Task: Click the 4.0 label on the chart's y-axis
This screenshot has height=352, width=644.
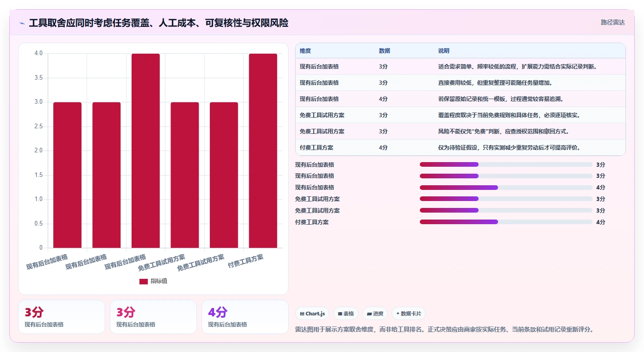Action: click(38, 53)
